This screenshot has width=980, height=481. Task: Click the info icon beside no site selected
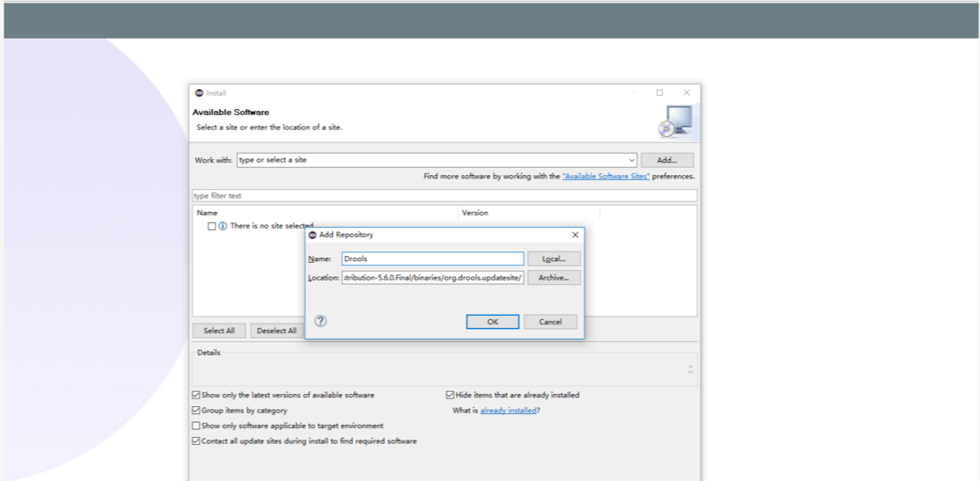click(x=223, y=226)
